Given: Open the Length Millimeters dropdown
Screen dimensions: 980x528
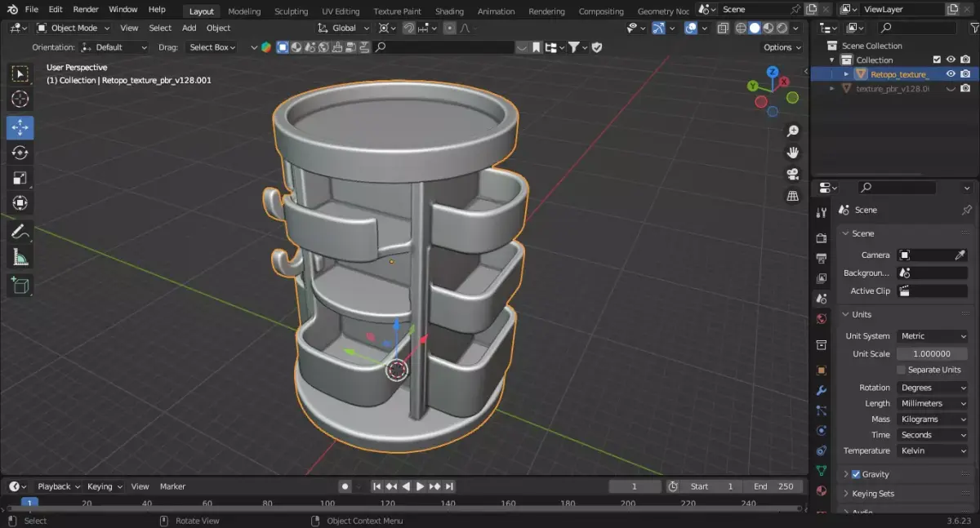Looking at the screenshot, I should [x=933, y=403].
